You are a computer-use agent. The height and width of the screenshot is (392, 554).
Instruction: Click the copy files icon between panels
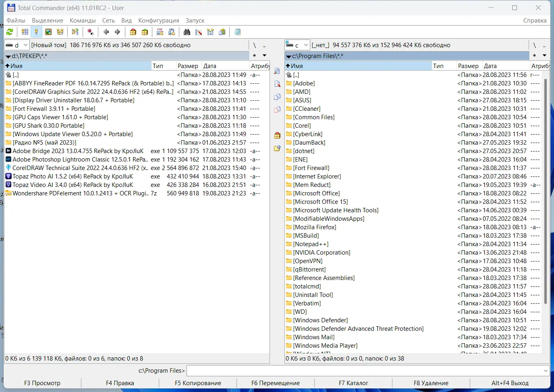(x=277, y=97)
